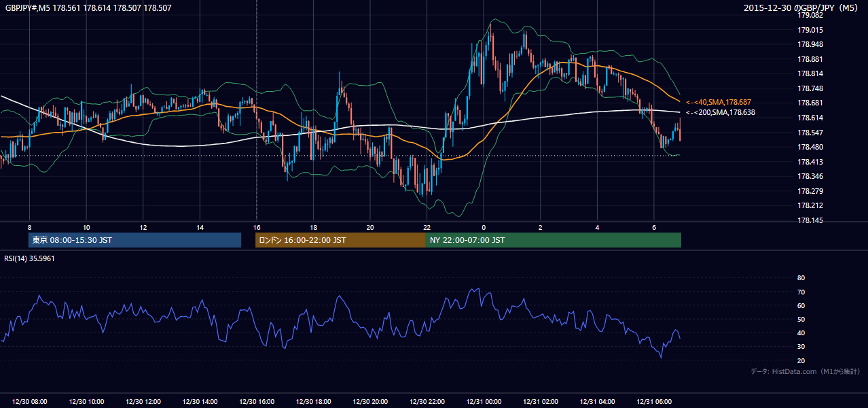Click price axis value 179.015
This screenshot has height=408, width=868.
click(x=810, y=30)
